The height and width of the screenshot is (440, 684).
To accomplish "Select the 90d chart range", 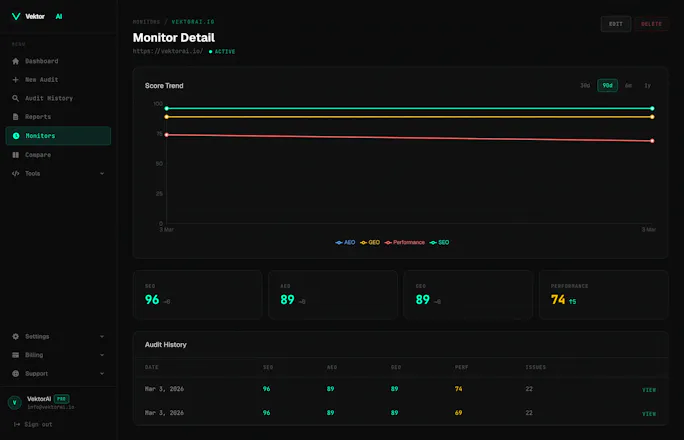I will pyautogui.click(x=607, y=85).
